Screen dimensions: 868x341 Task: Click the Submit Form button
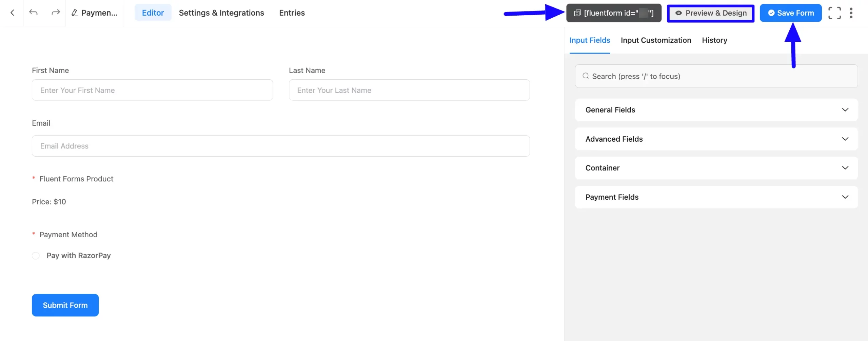coord(65,305)
